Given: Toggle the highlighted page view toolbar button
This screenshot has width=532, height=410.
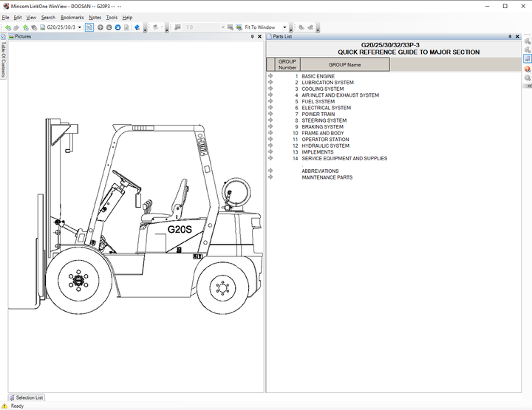Looking at the screenshot, I should click(89, 27).
